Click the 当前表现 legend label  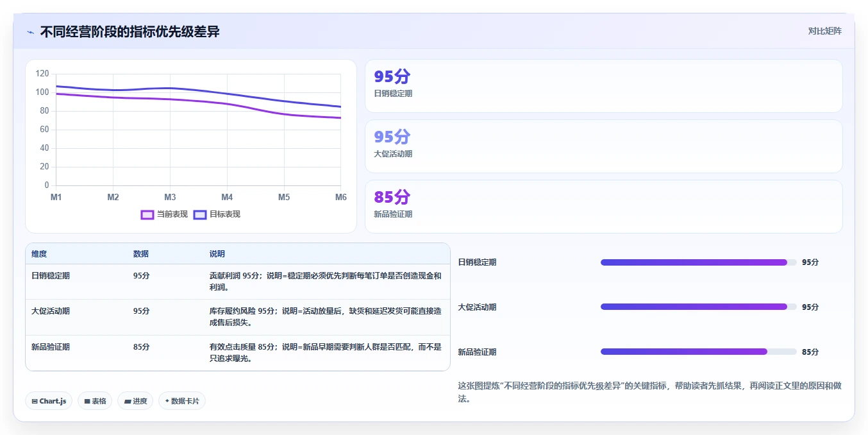pos(172,214)
